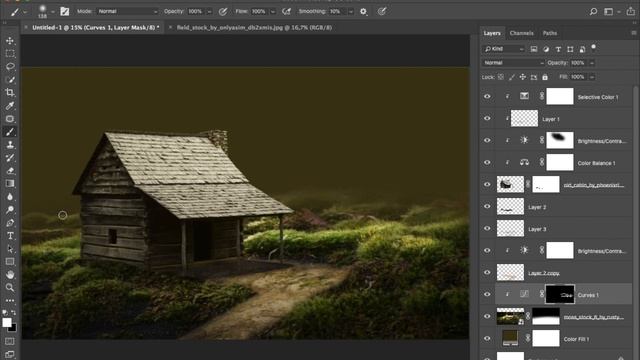This screenshot has width=640, height=360.
Task: Select the Eyedropper tool
Action: tap(10, 106)
